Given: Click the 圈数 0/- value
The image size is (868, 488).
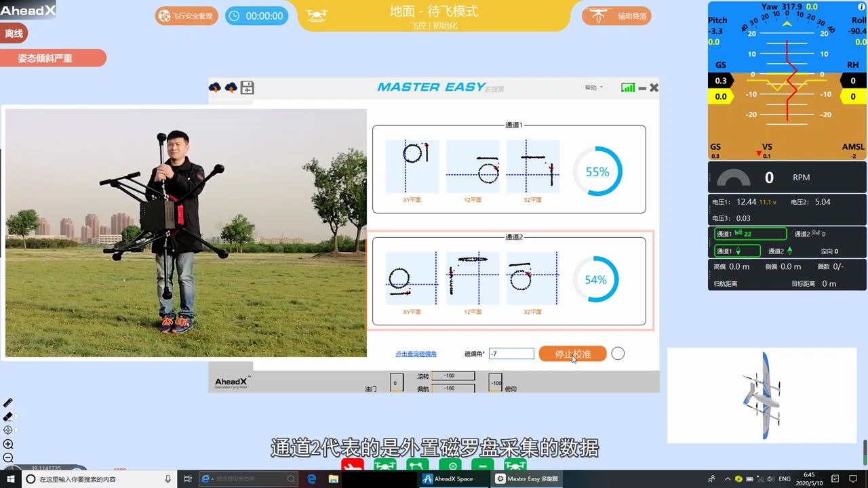Looking at the screenshot, I should click(838, 266).
